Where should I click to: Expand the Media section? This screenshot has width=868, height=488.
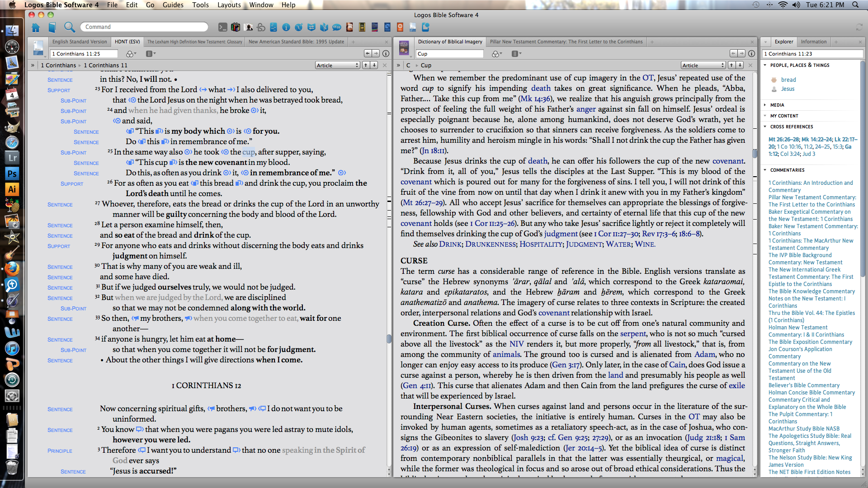coord(765,105)
